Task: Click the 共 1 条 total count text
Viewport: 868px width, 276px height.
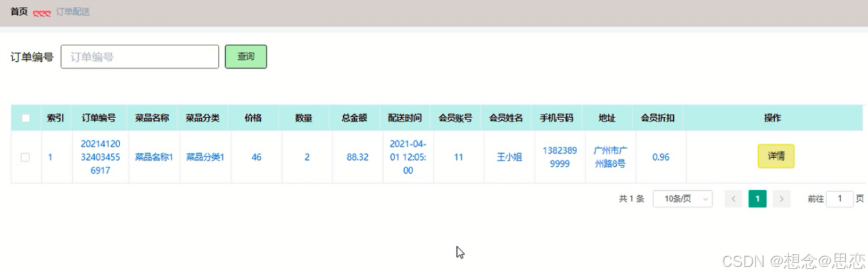Action: (x=631, y=199)
